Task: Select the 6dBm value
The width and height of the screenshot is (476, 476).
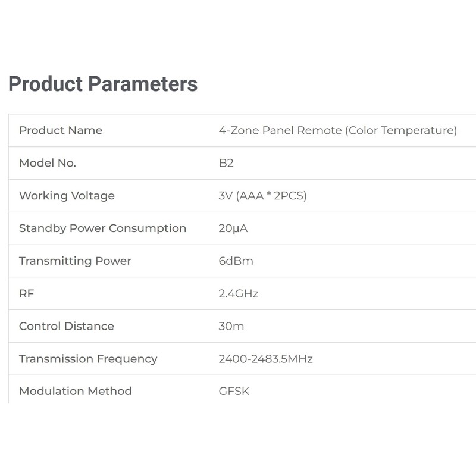Action: [236, 261]
